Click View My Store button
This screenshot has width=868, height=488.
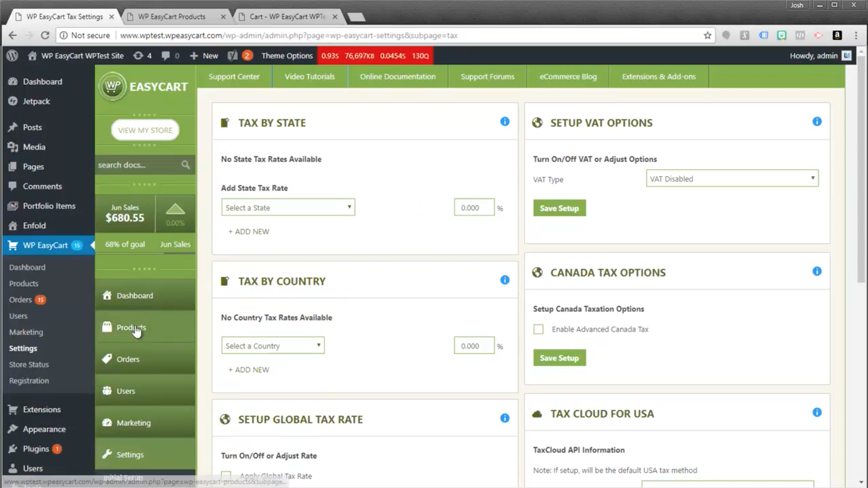(x=145, y=130)
